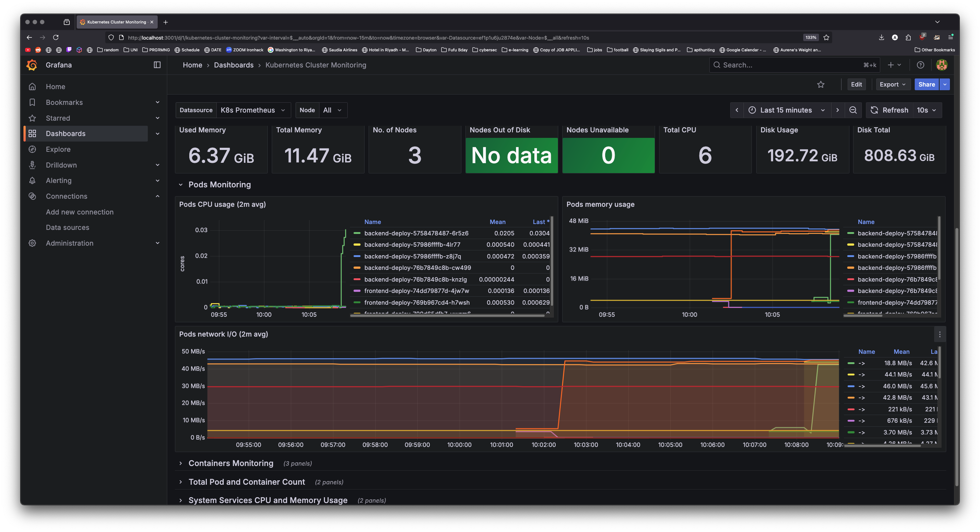Screen dimensions: 980x532
Task: Open Explore in the sidebar
Action: tap(58, 150)
